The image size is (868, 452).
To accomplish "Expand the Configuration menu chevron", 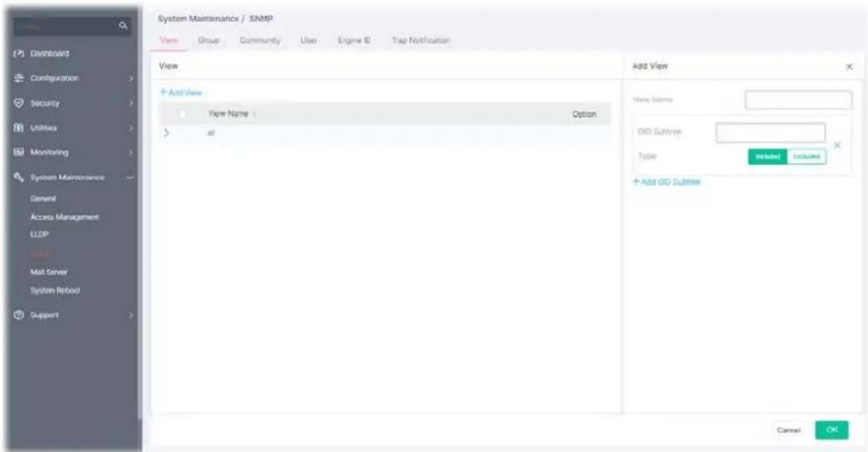I will point(130,78).
